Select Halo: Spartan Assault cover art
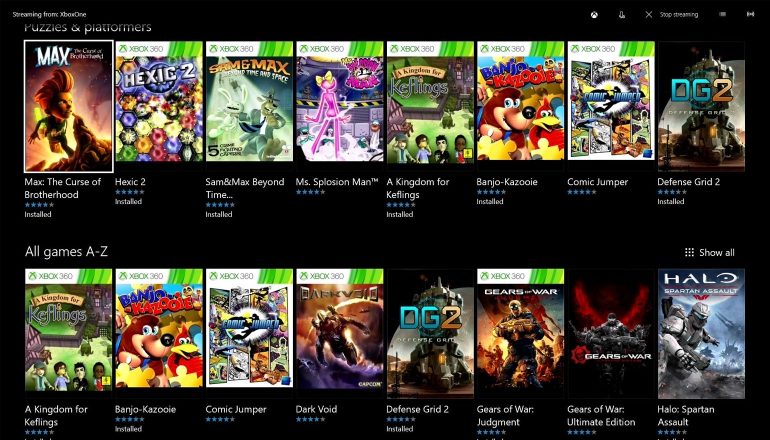The width and height of the screenshot is (770, 440). 701,334
